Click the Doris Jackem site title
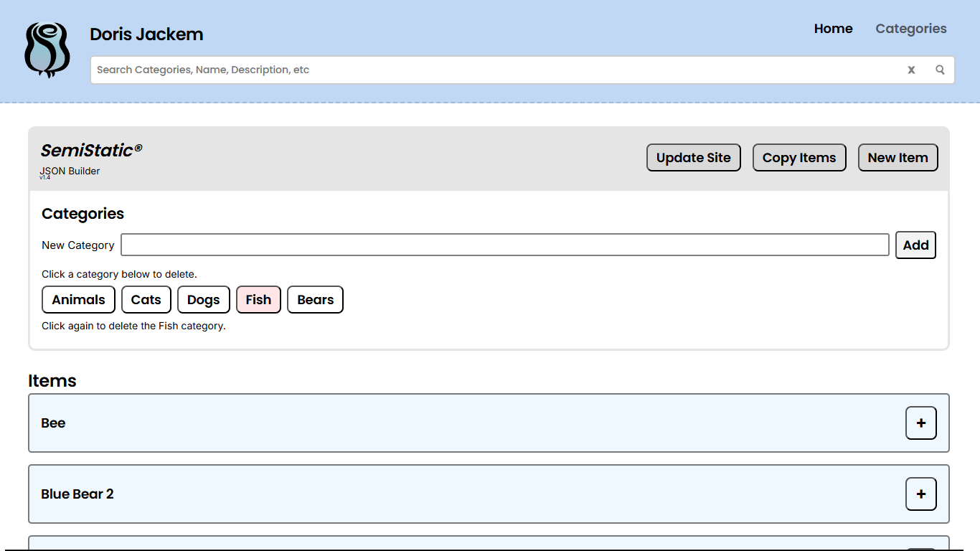Viewport: 980px width, 551px height. (x=146, y=34)
